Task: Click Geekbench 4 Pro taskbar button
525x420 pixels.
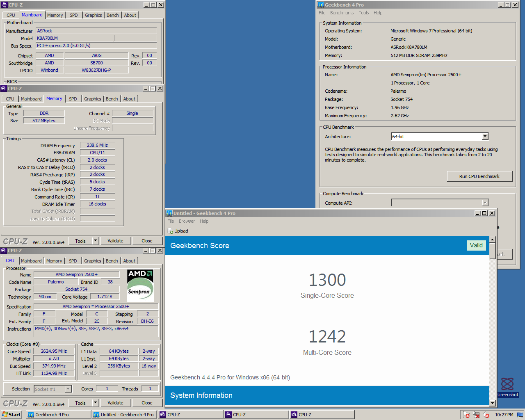Action: (x=58, y=415)
